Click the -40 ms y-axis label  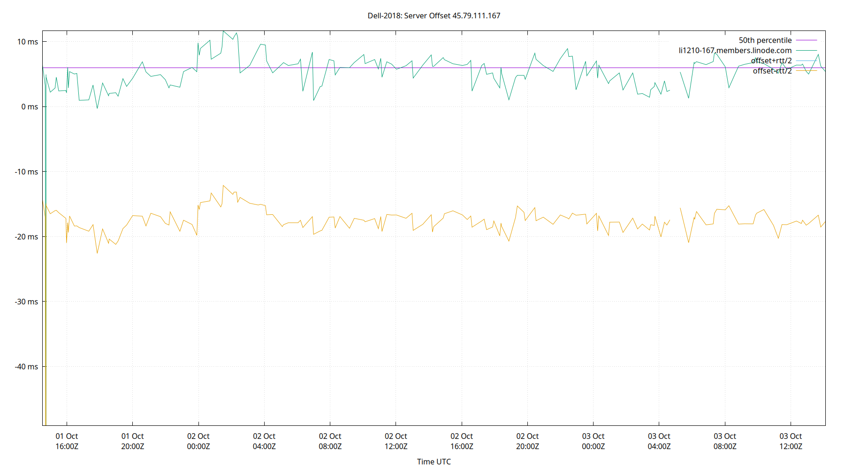click(26, 367)
